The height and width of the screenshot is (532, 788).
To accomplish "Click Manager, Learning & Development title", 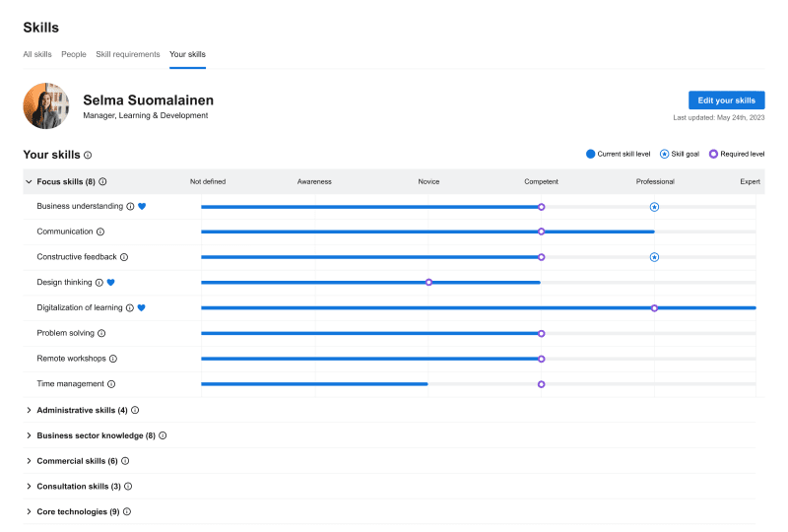I will click(145, 115).
